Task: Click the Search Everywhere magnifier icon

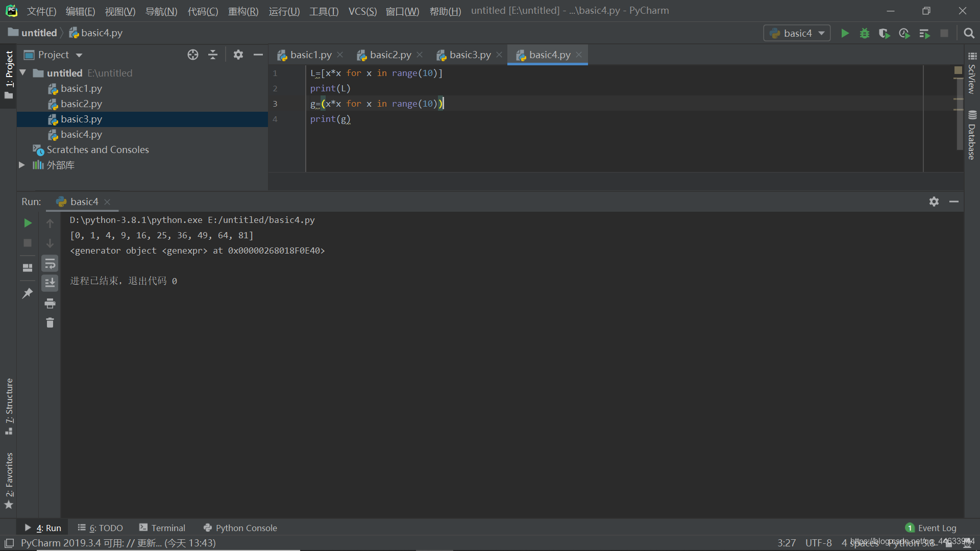Action: [x=969, y=33]
